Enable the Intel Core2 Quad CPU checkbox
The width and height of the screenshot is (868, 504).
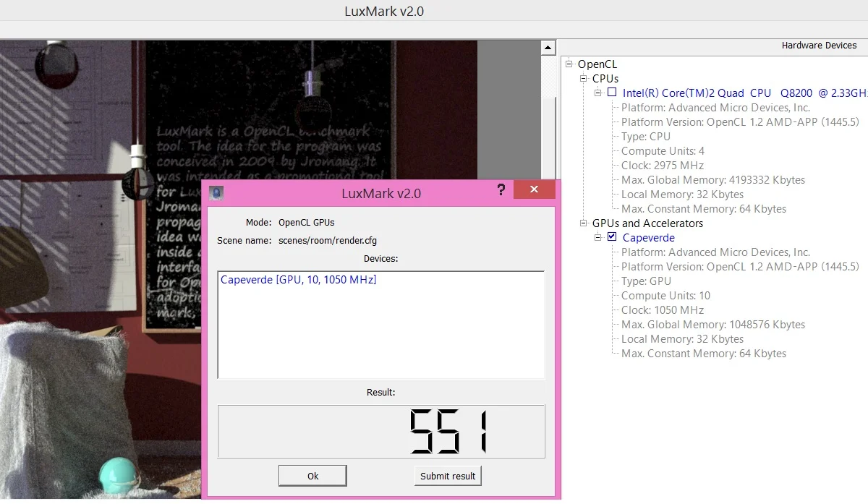[612, 93]
